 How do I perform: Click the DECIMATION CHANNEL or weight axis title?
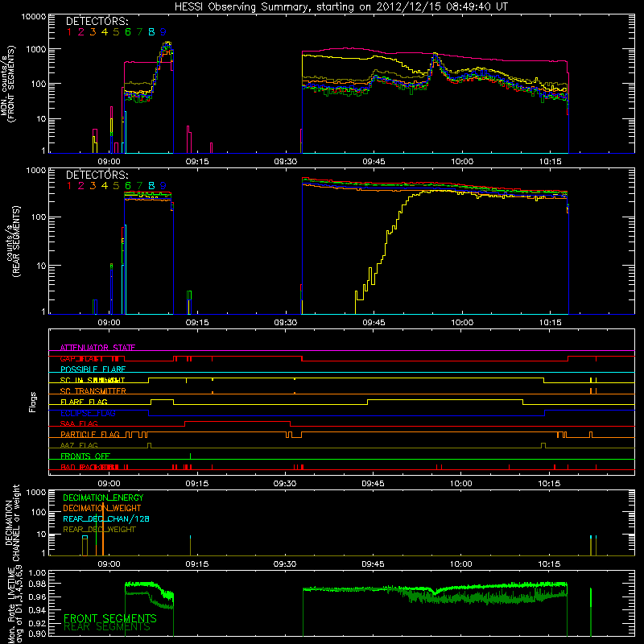coord(11,522)
